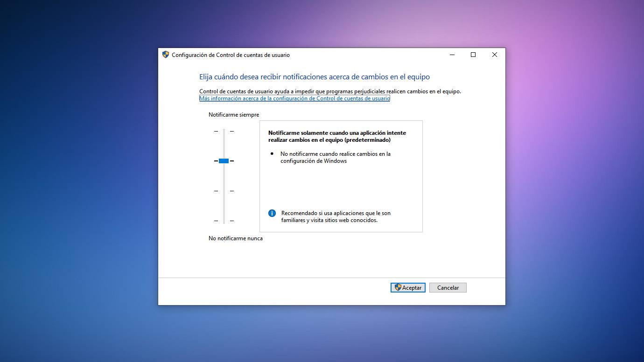
Task: Close the Control de cuentas dialog
Action: click(494, 55)
